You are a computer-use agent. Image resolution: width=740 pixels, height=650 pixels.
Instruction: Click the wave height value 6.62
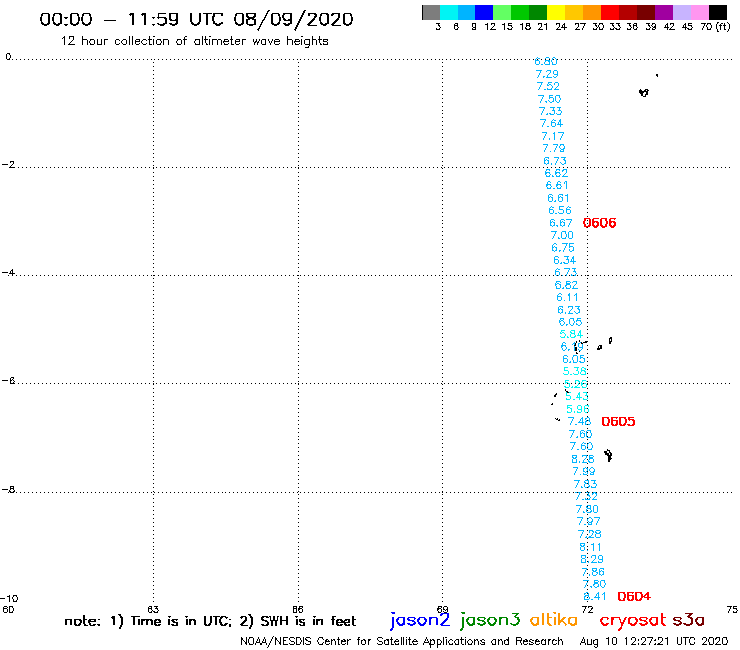tap(556, 173)
